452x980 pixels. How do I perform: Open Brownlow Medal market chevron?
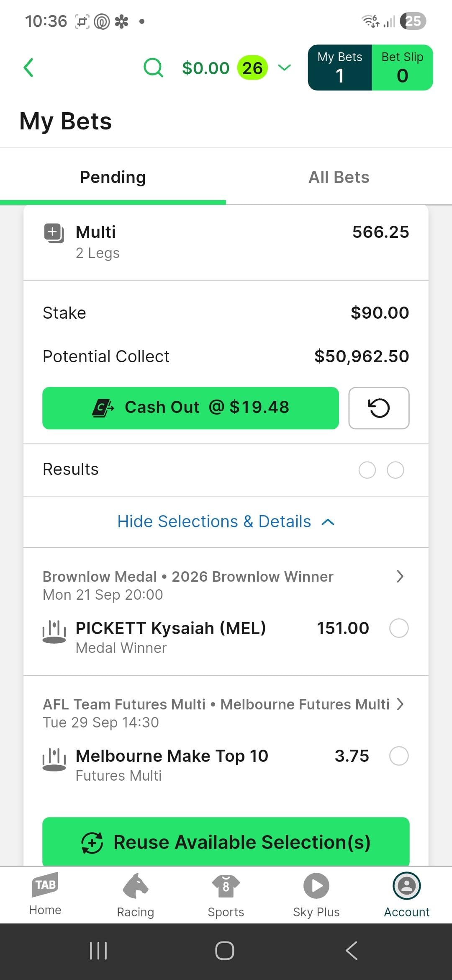coord(400,577)
